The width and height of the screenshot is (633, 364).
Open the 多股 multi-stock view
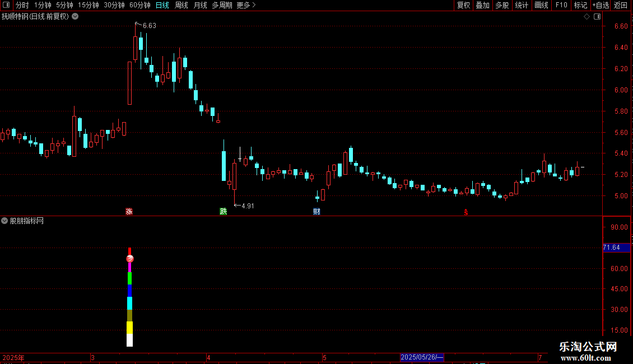click(x=502, y=5)
